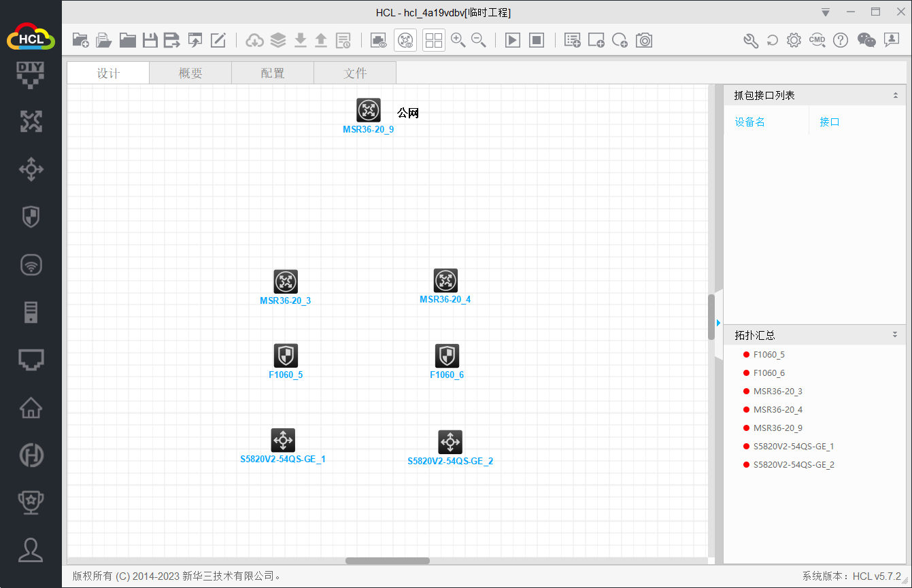Click the stacked layers icon

pyautogui.click(x=278, y=40)
